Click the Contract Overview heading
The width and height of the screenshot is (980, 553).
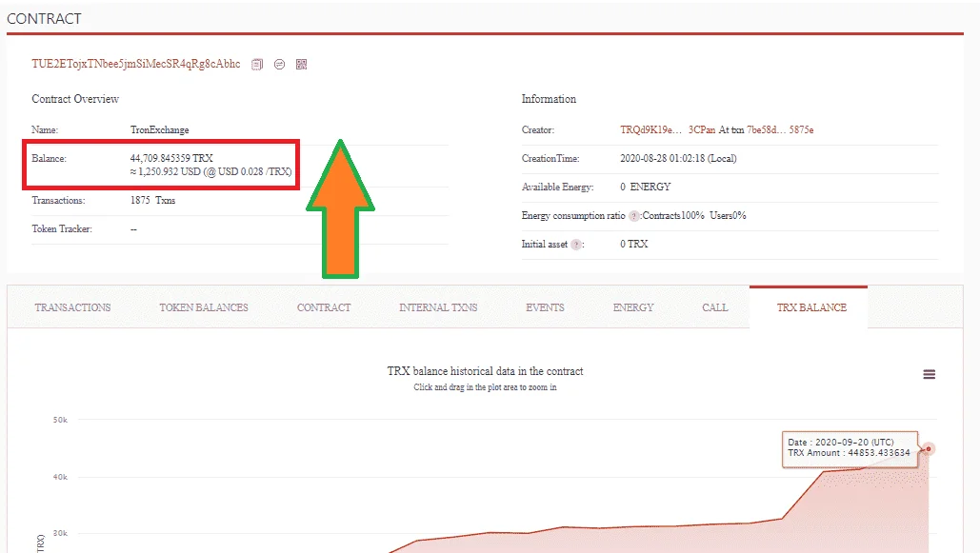coord(75,99)
